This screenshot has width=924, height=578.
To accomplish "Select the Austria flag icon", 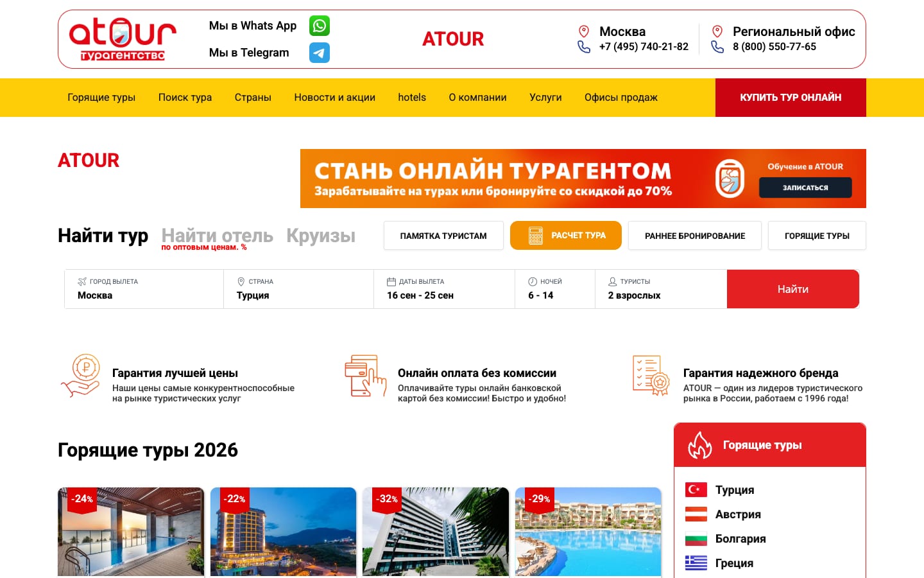I will 696,514.
